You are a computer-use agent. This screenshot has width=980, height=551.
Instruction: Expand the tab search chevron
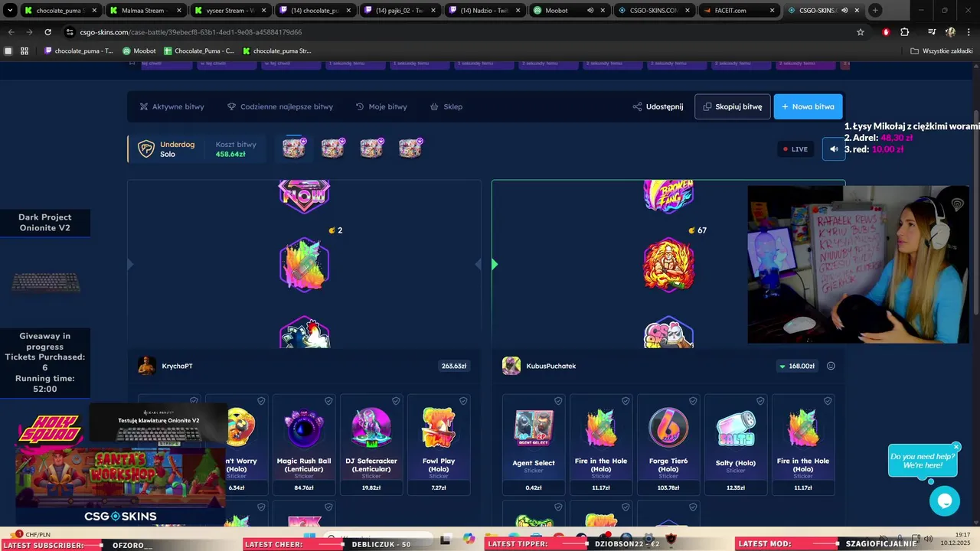pos(10,10)
